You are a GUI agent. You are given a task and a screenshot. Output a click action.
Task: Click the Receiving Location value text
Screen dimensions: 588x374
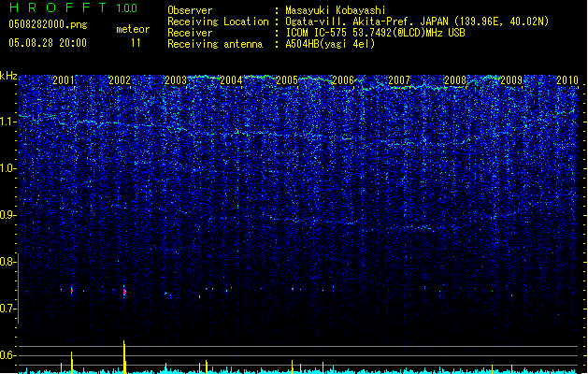point(417,22)
